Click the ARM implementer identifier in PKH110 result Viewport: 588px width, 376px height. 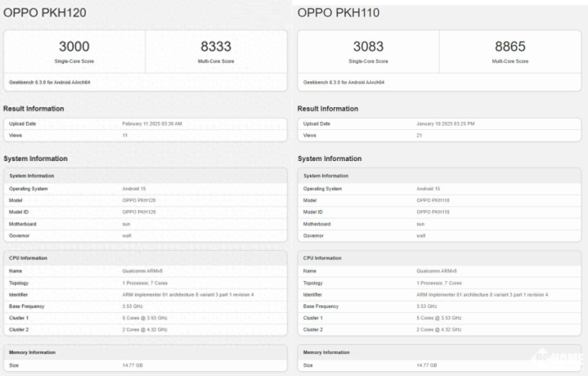483,294
